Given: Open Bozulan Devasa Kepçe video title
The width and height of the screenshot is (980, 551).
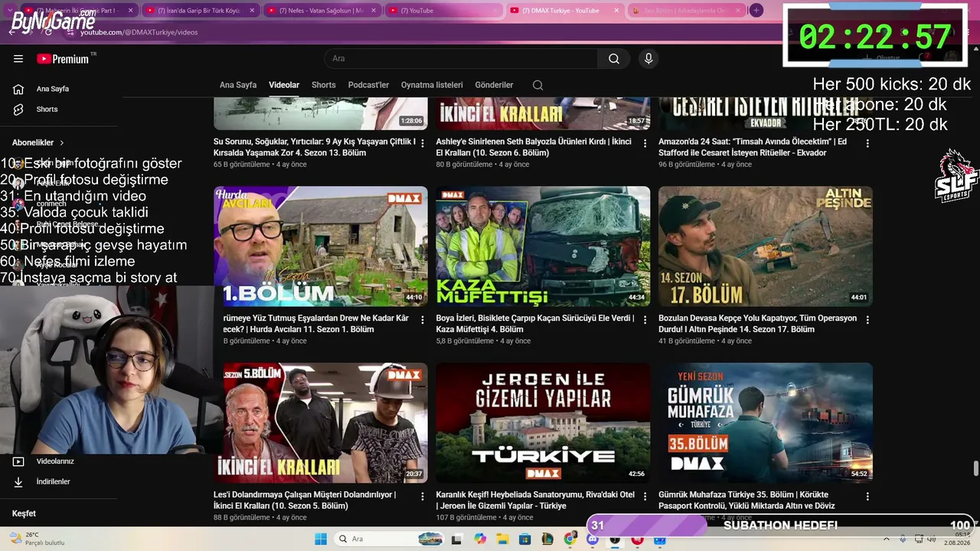Looking at the screenshot, I should tap(758, 324).
